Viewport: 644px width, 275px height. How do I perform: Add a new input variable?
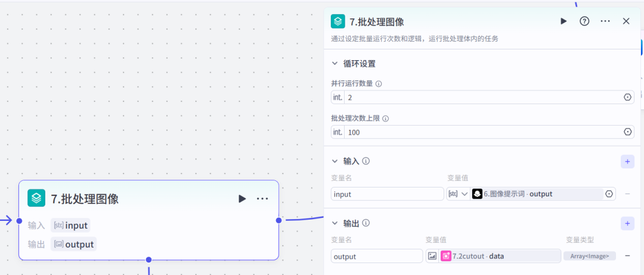[x=627, y=161]
